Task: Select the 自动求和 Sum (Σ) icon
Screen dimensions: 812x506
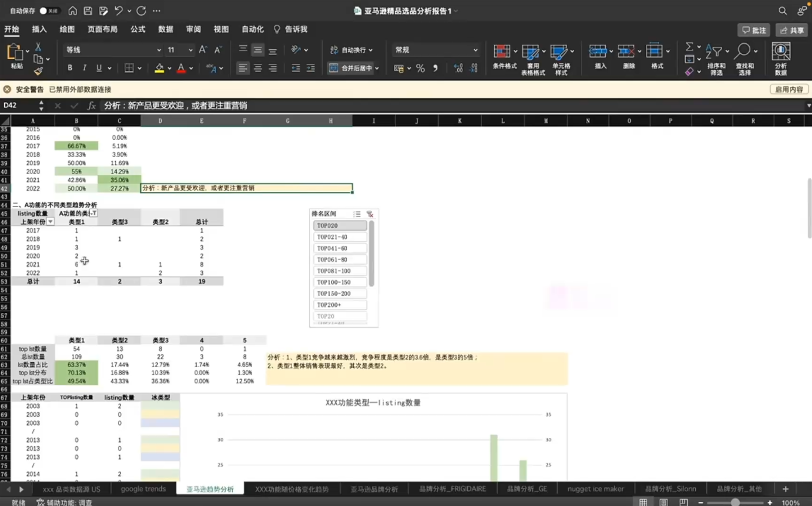Action: [x=690, y=47]
